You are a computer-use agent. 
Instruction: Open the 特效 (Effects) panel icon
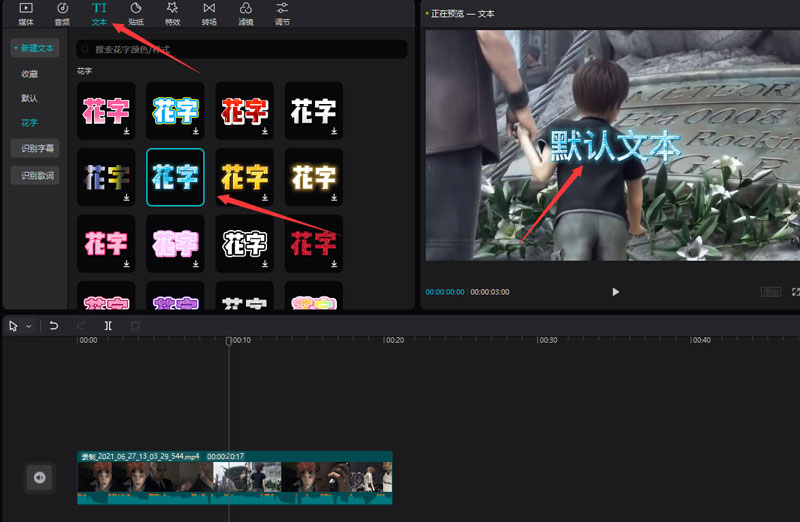tap(172, 13)
